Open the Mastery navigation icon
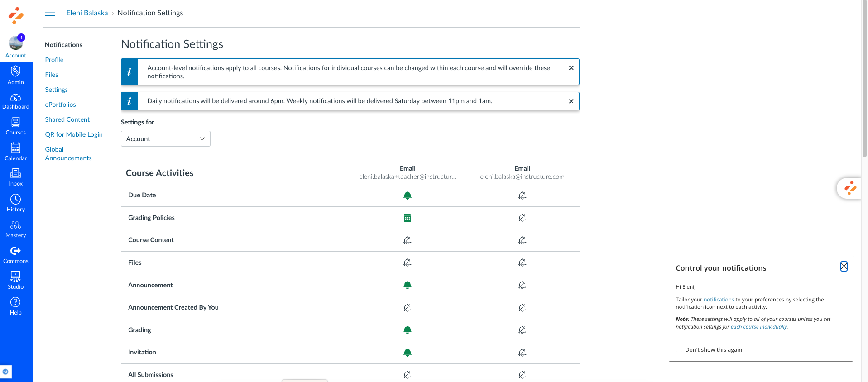 [x=15, y=229]
